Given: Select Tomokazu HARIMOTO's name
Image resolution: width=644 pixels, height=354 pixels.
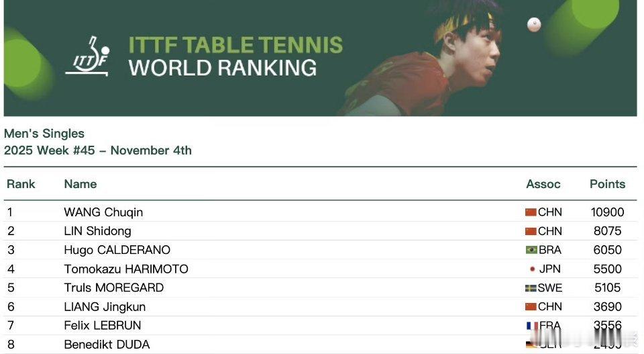Looking at the screenshot, I should [x=126, y=269].
